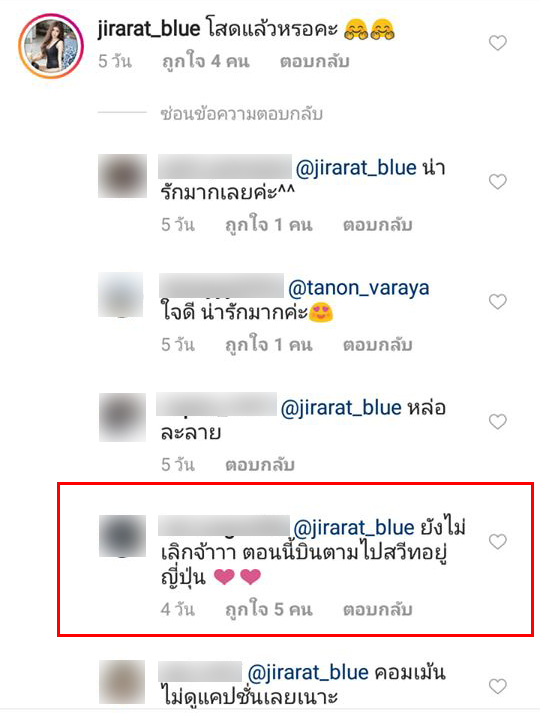Viewport: 540px width, 713px height.
Task: Reply to the ใจดี น่ารักมากค่ะ comment
Action: click(377, 345)
